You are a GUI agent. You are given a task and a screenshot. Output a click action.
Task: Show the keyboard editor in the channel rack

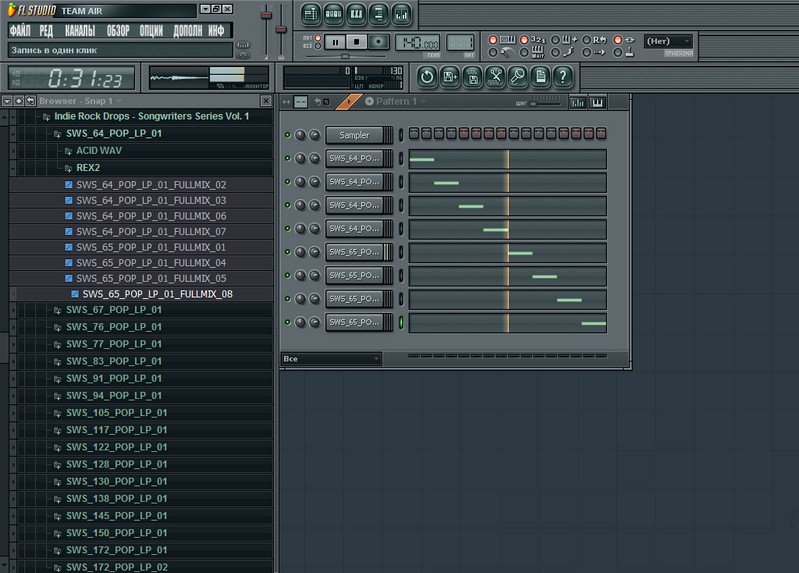tap(598, 102)
